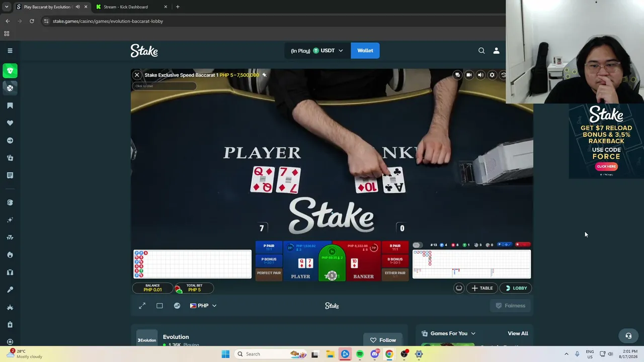
Task: Open the View All games link
Action: (x=518, y=333)
